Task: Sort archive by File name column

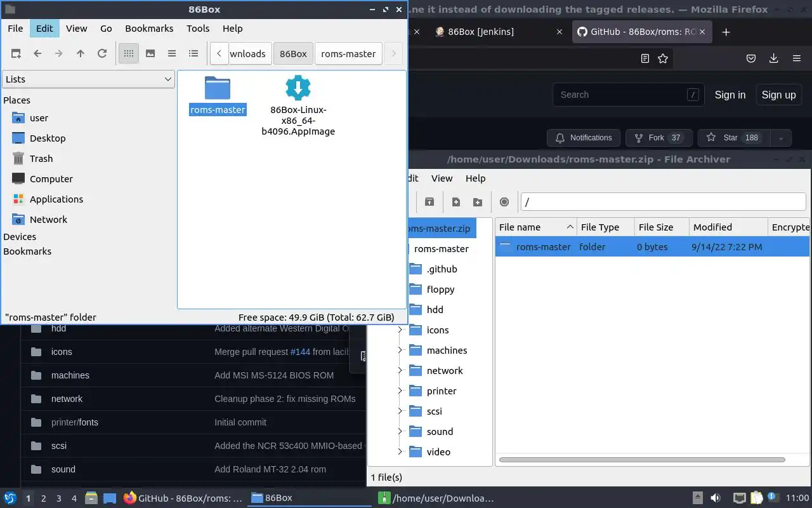Action: click(x=536, y=227)
